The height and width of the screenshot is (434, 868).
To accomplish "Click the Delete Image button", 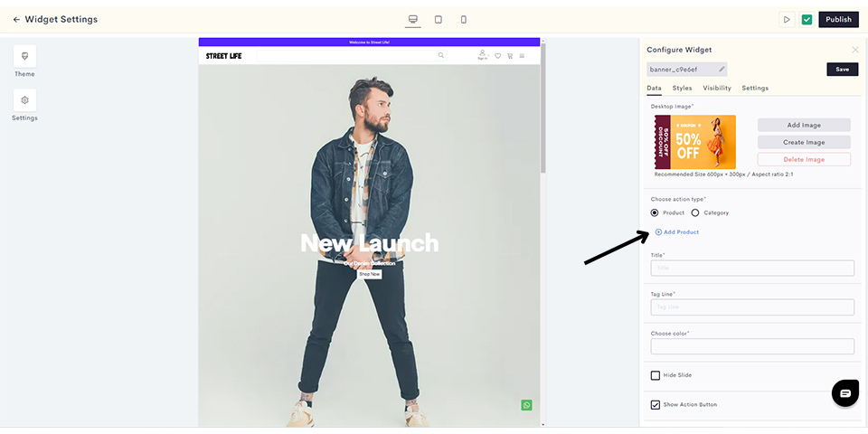I will click(804, 159).
